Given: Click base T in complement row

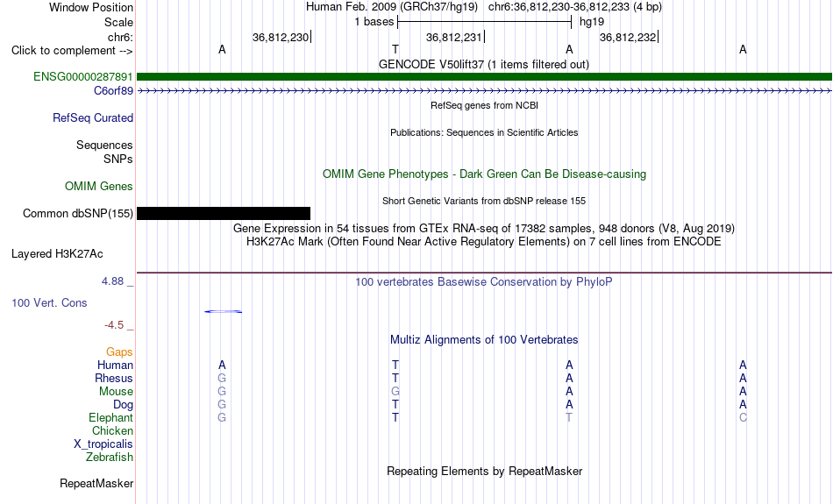Looking at the screenshot, I should pyautogui.click(x=395, y=49).
